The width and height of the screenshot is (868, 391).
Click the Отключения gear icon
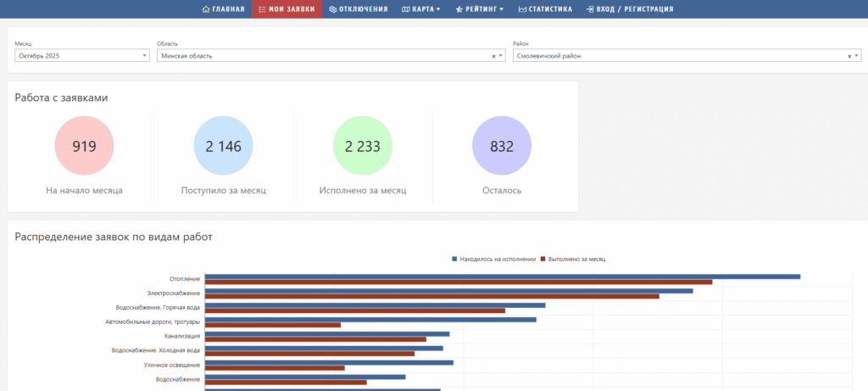332,9
